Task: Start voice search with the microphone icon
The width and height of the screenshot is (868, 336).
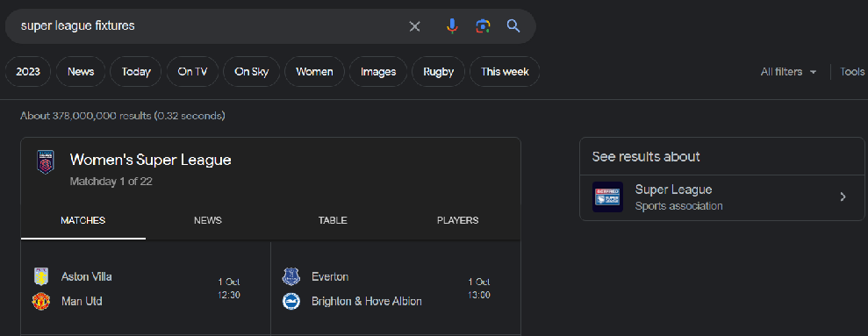Action: 452,26
